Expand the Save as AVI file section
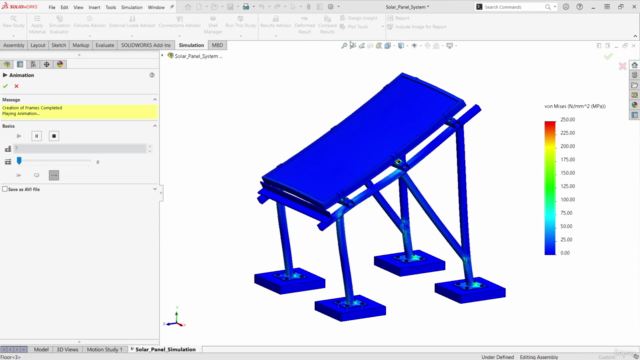This screenshot has height=360, width=640. tap(155, 189)
